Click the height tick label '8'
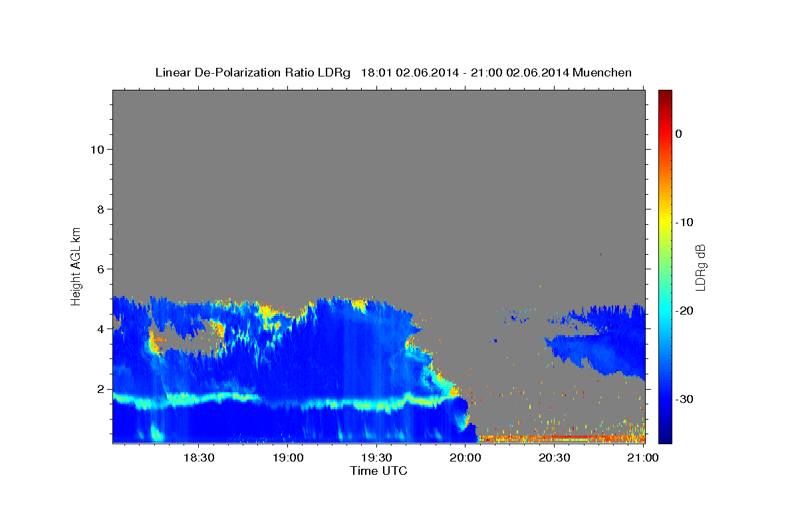 click(100, 209)
